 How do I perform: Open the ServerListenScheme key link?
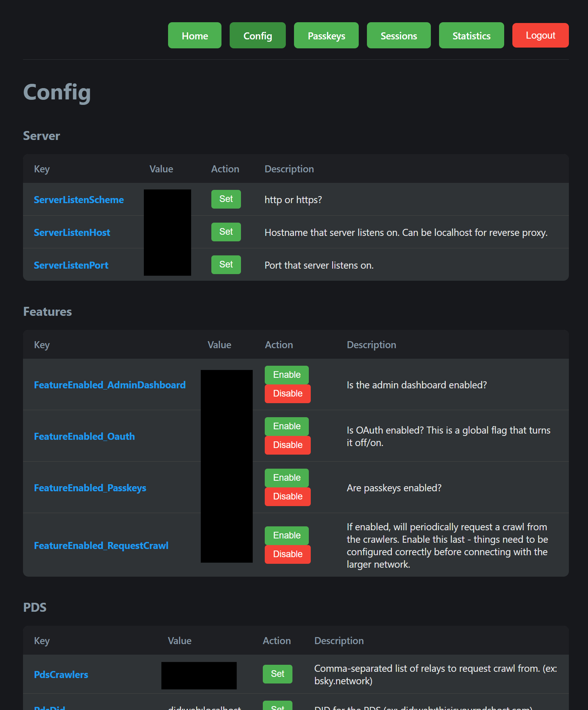point(79,200)
